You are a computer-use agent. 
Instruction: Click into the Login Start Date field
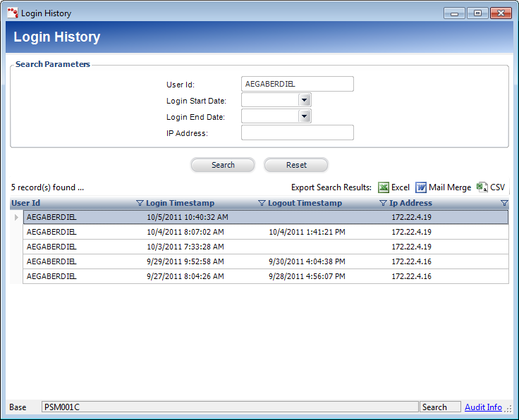pos(270,100)
